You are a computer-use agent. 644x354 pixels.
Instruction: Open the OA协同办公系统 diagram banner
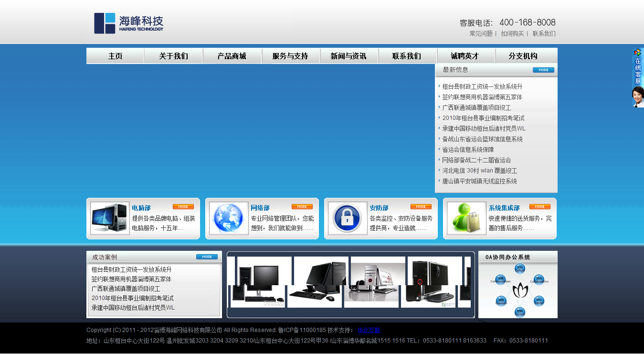pyautogui.click(x=518, y=285)
